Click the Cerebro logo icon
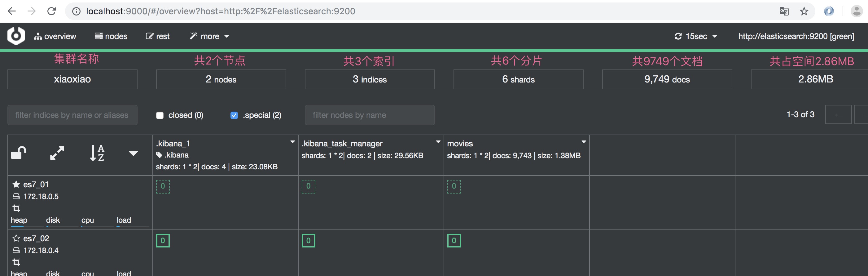 tap(16, 36)
